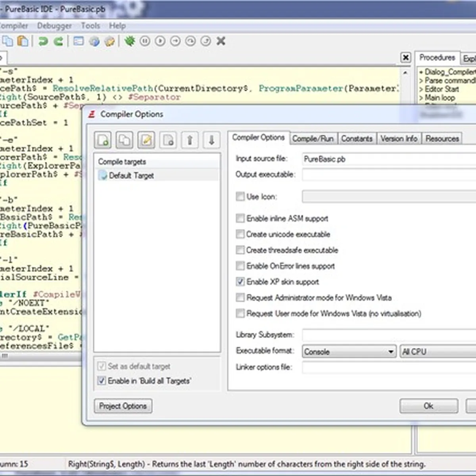This screenshot has width=476, height=476.
Task: Enable inline ASM support checkbox
Action: 240,218
